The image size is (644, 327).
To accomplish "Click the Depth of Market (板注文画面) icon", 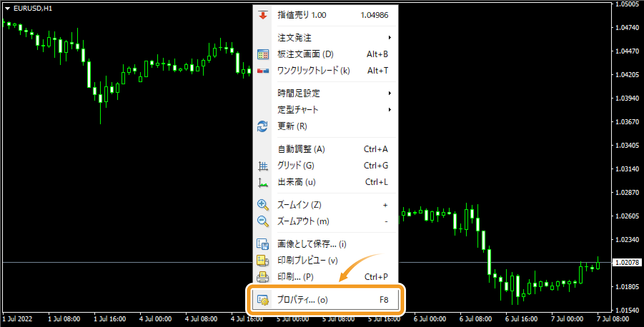I will click(x=263, y=54).
